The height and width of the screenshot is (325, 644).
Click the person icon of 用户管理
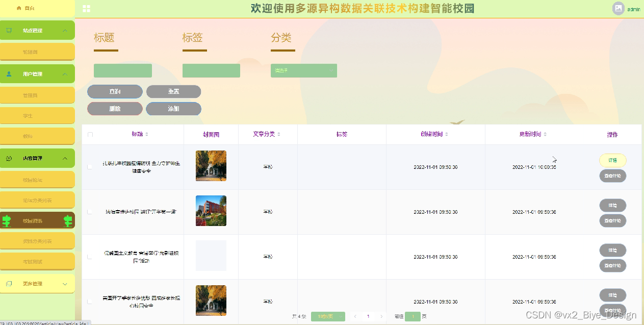pos(9,74)
